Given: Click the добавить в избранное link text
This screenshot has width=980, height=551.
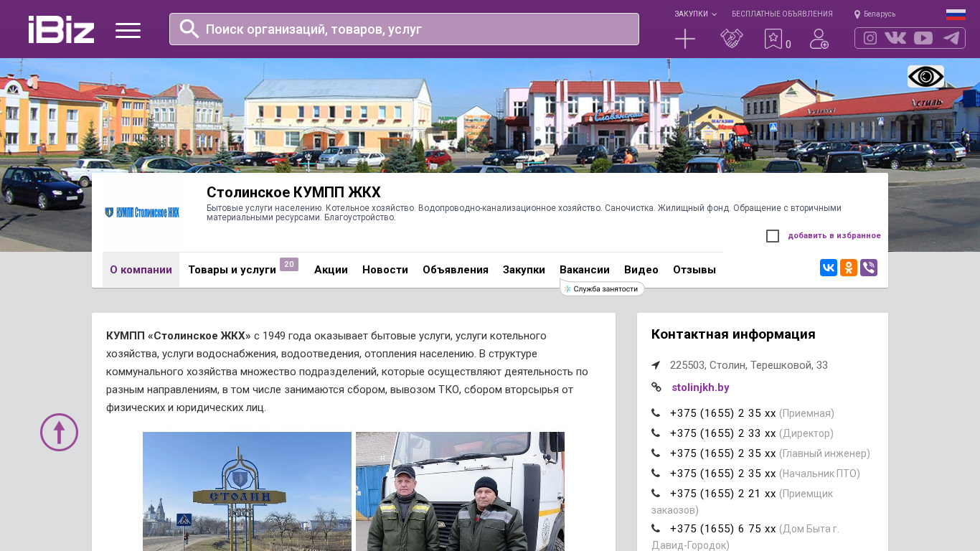Looking at the screenshot, I should pos(834,236).
